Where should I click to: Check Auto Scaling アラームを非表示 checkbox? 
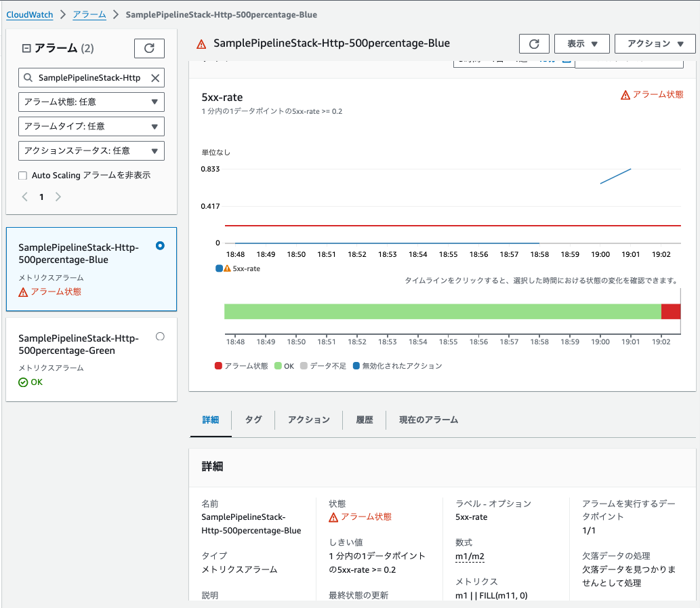tap(23, 176)
